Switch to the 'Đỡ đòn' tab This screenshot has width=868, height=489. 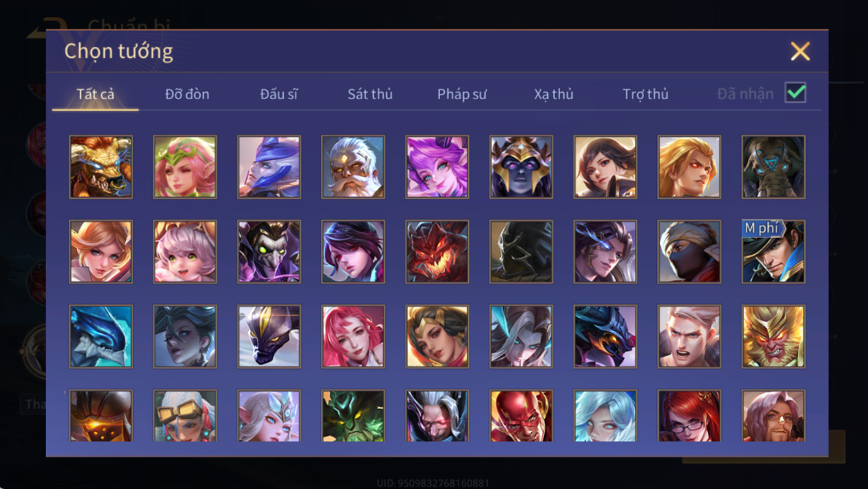[187, 94]
